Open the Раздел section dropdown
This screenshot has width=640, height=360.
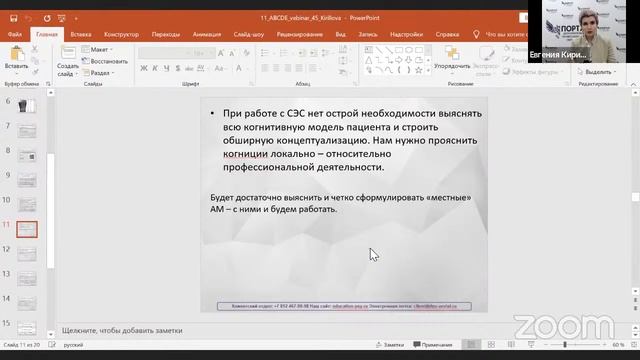point(98,73)
